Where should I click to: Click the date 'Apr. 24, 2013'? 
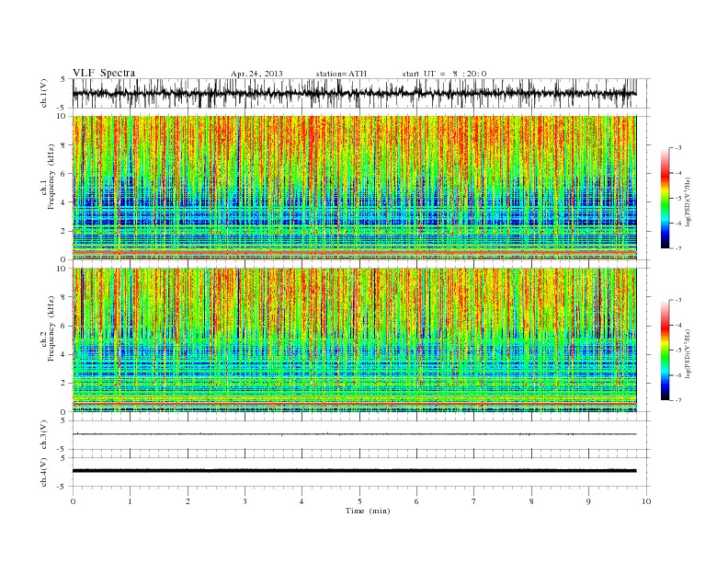coord(256,74)
